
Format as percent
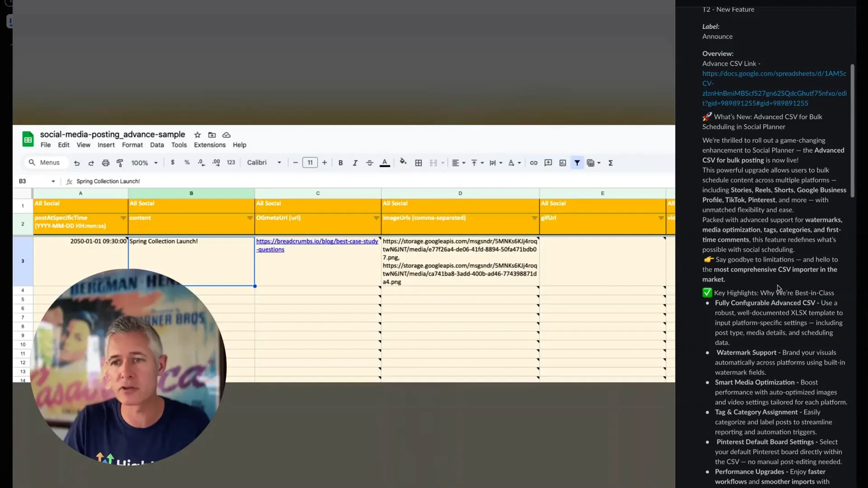(x=187, y=163)
